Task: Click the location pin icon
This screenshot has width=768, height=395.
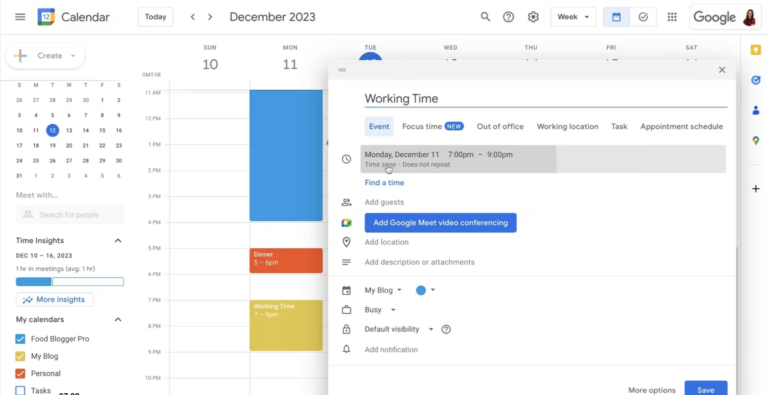Action: point(346,242)
